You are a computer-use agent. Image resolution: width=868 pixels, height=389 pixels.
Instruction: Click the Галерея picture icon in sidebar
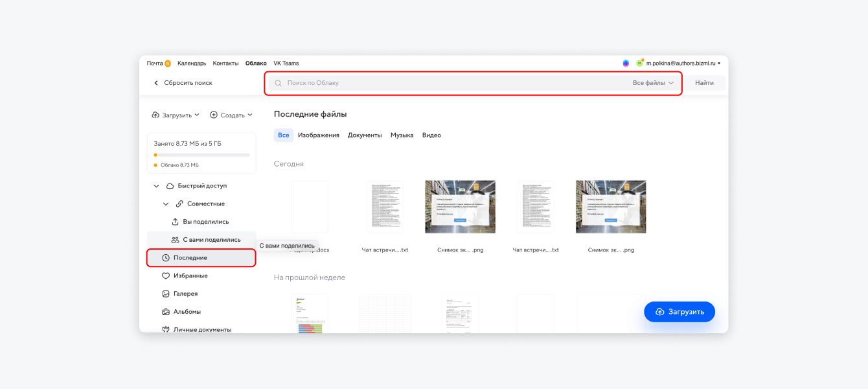click(x=166, y=294)
